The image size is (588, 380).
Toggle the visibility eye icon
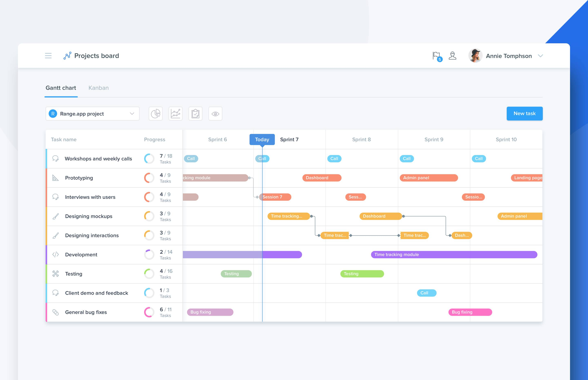click(215, 114)
